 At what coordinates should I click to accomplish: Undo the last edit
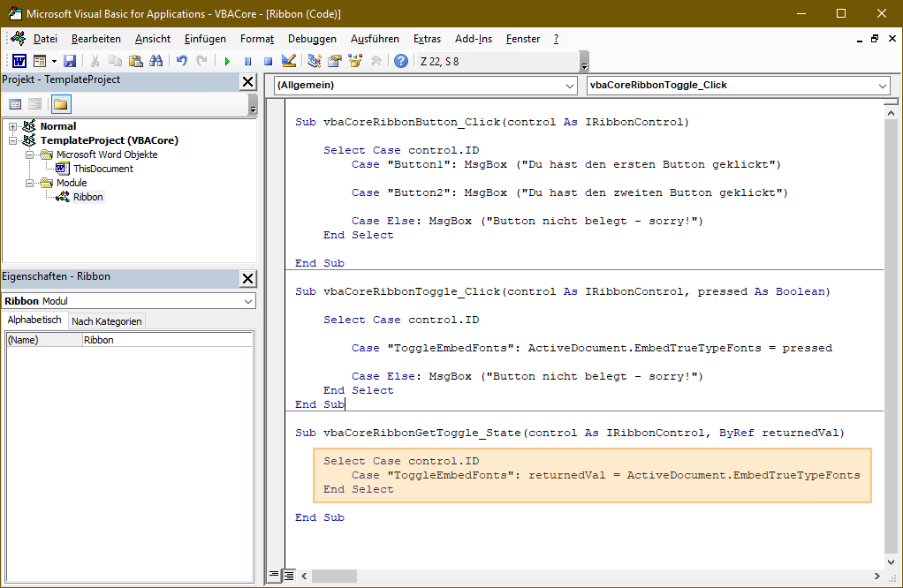pos(181,61)
